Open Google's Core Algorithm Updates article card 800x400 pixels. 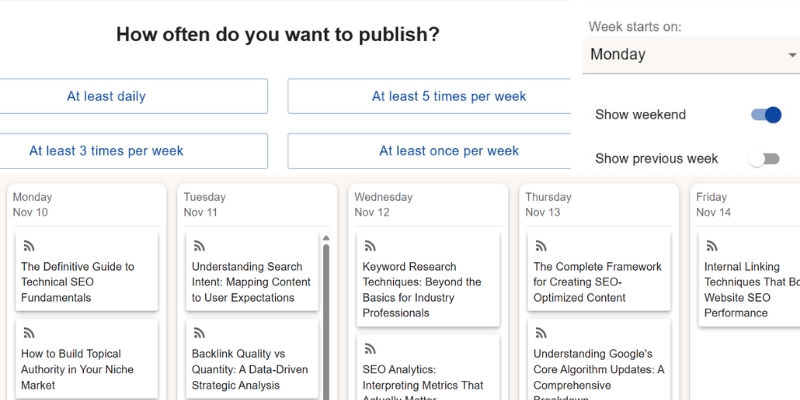point(599,368)
